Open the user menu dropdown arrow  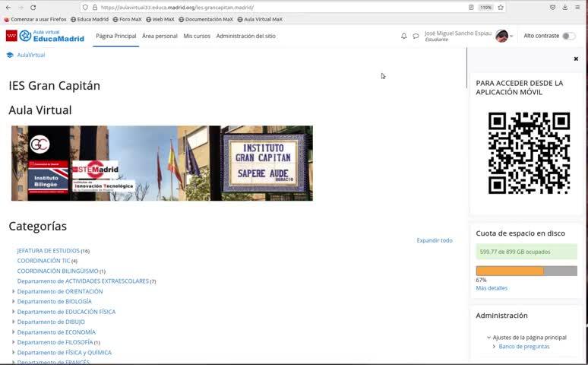(511, 36)
